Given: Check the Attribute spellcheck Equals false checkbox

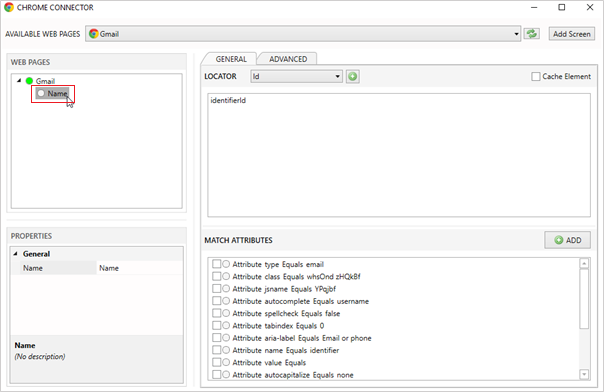Looking at the screenshot, I should point(216,313).
